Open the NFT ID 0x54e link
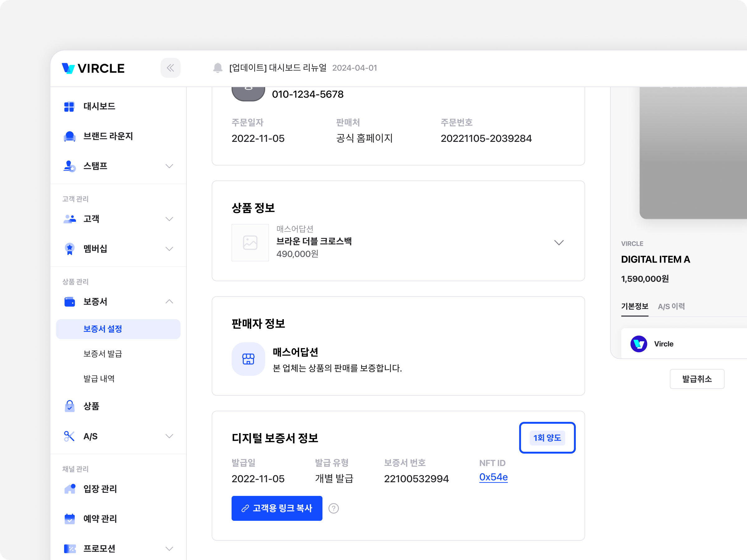Viewport: 747px width, 560px height. point(493,477)
